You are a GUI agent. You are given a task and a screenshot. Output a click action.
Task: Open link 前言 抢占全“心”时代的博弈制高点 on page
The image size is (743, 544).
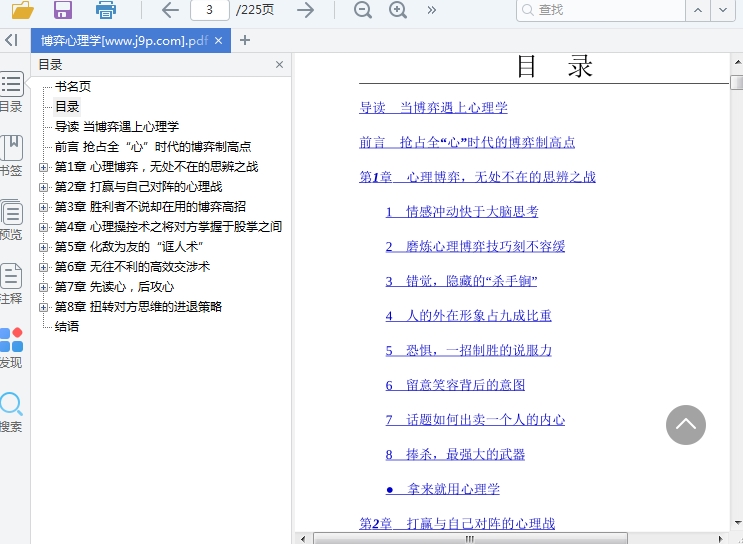pos(467,142)
